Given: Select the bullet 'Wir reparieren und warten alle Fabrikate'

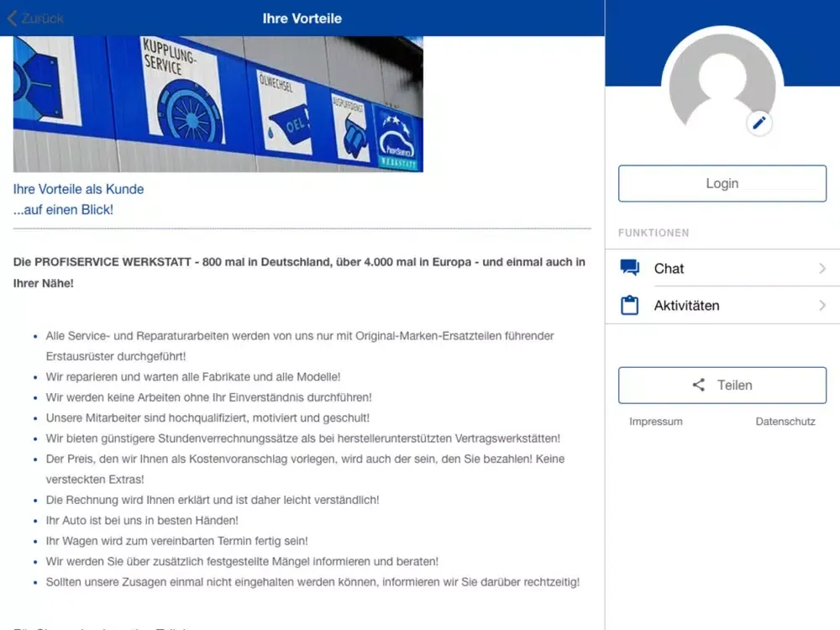Looking at the screenshot, I should tap(193, 376).
